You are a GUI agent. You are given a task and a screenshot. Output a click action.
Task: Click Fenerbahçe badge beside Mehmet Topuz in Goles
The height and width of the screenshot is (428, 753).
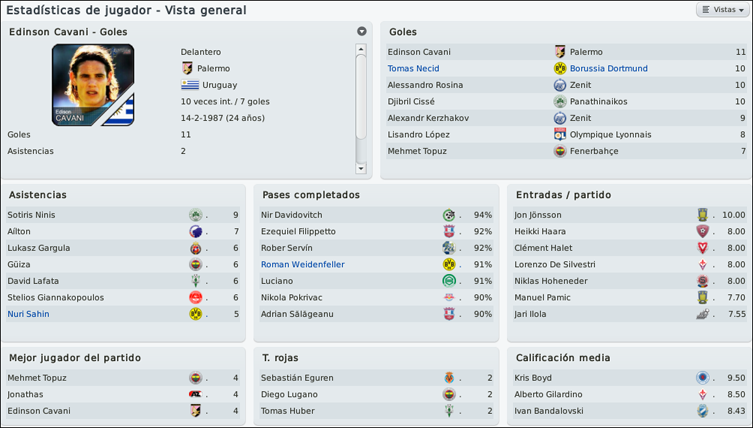(560, 151)
